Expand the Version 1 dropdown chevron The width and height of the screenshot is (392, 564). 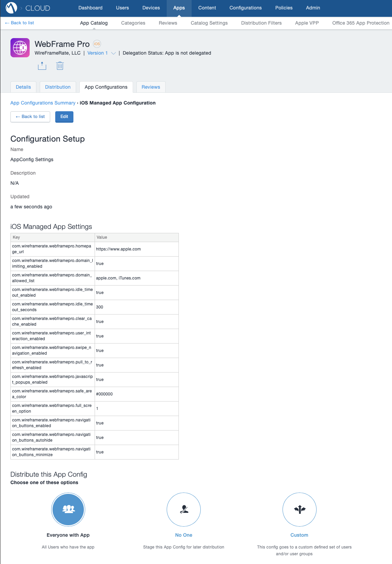[x=113, y=53]
